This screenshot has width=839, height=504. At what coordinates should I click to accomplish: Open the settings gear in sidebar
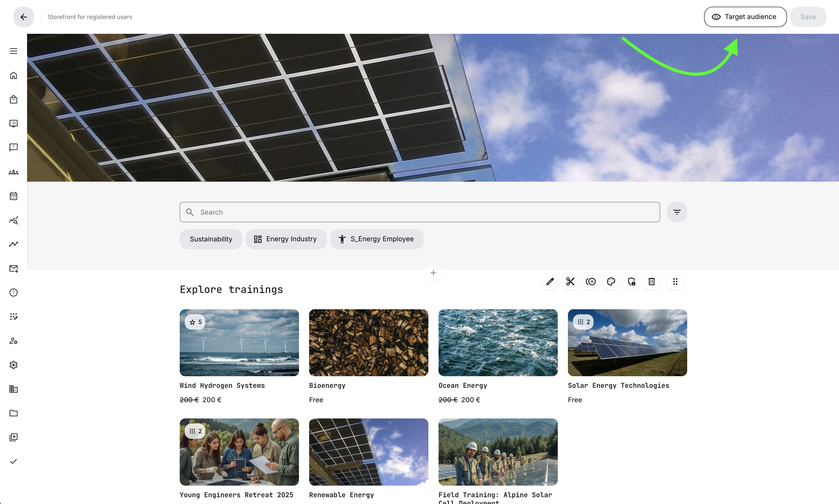click(x=14, y=365)
